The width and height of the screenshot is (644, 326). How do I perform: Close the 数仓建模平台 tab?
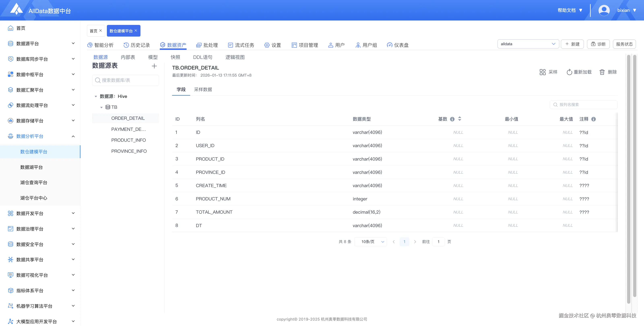pos(136,31)
